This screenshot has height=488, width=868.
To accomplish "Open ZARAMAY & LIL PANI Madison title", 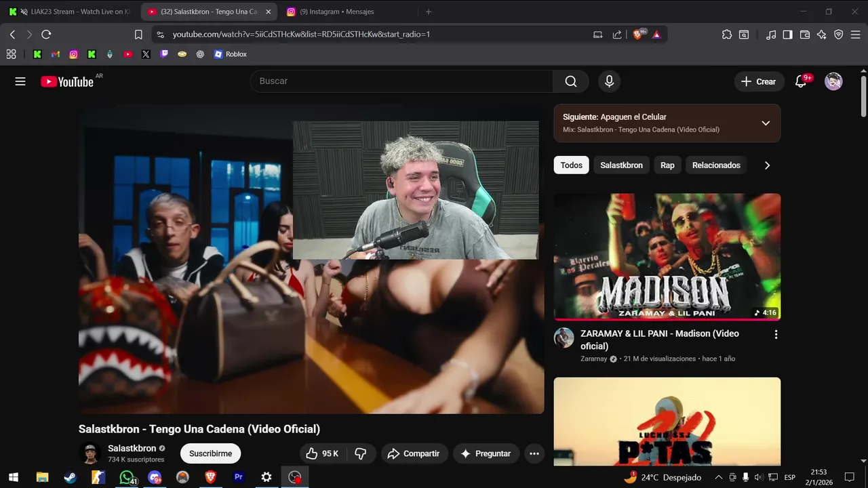I will (660, 340).
